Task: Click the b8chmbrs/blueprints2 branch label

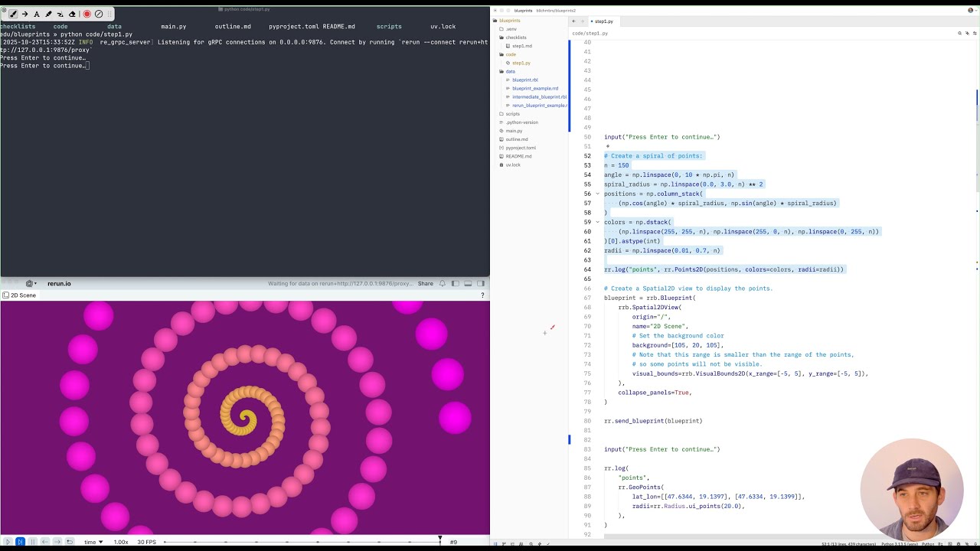Action: [x=556, y=11]
